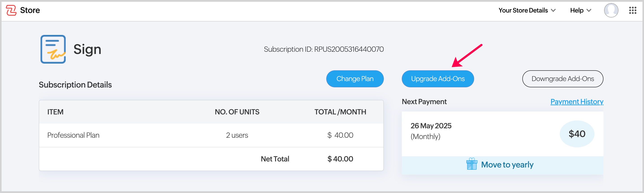Click the Subscription ID text
644x193 pixels.
(324, 49)
